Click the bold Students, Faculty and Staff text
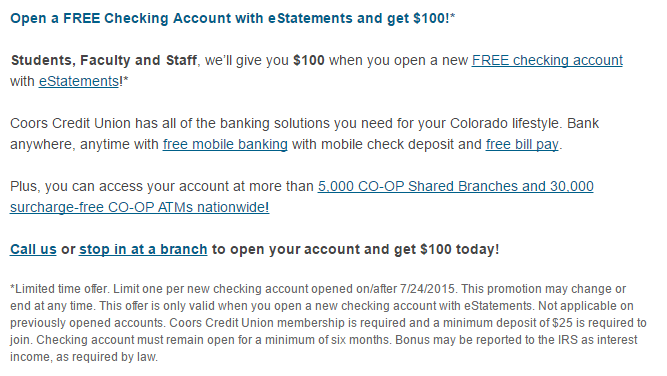 [104, 60]
